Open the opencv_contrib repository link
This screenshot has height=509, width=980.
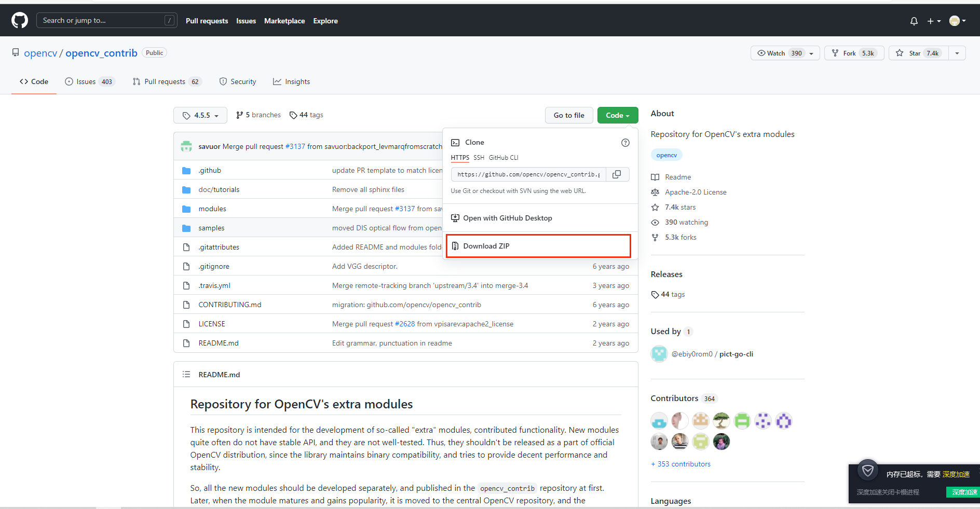pos(101,53)
